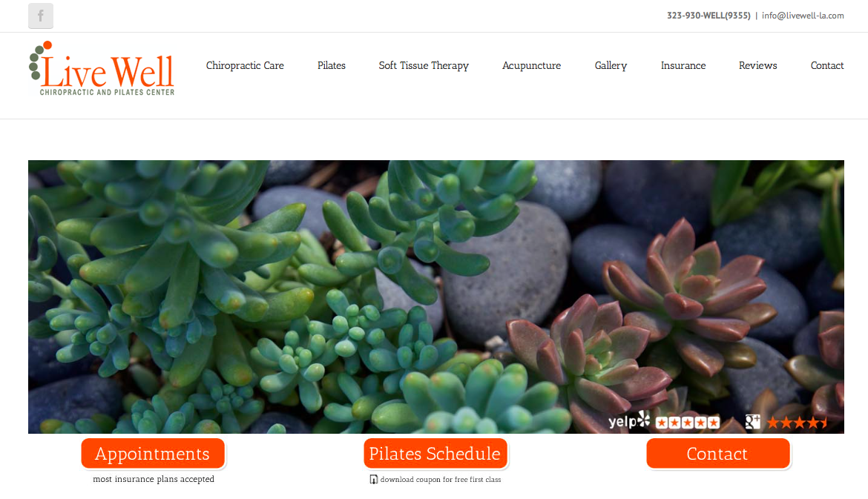
Task: Open the Pilates menu item
Action: tap(331, 65)
